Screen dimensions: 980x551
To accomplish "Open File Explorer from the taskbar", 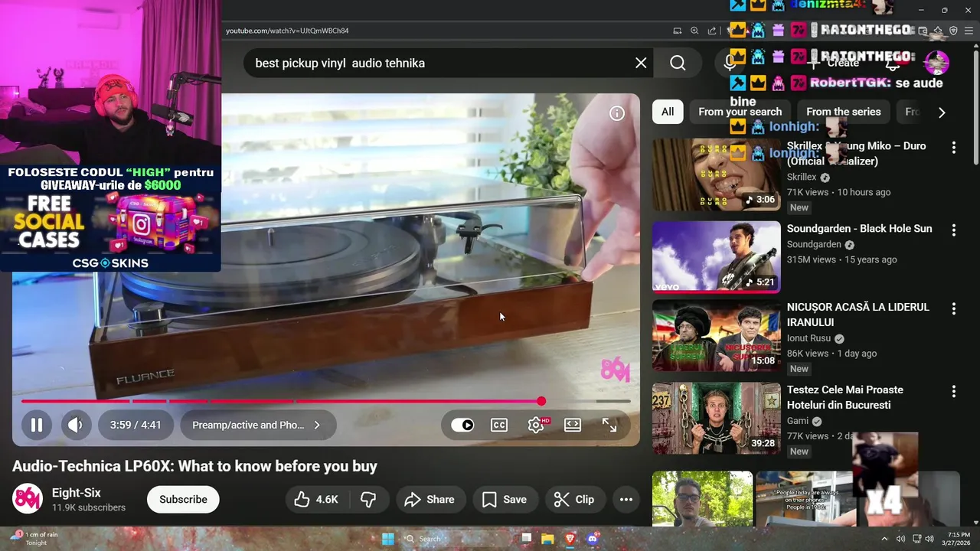I will tap(548, 539).
